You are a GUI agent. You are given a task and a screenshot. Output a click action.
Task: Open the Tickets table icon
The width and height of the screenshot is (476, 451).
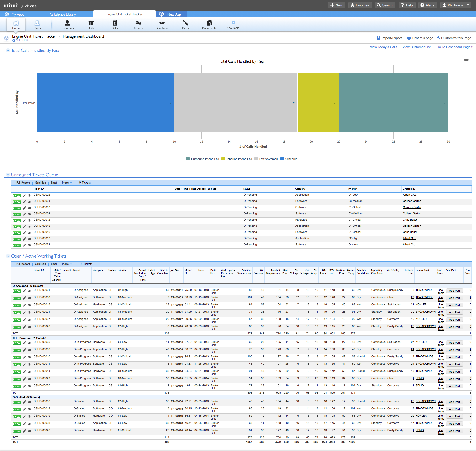click(138, 25)
